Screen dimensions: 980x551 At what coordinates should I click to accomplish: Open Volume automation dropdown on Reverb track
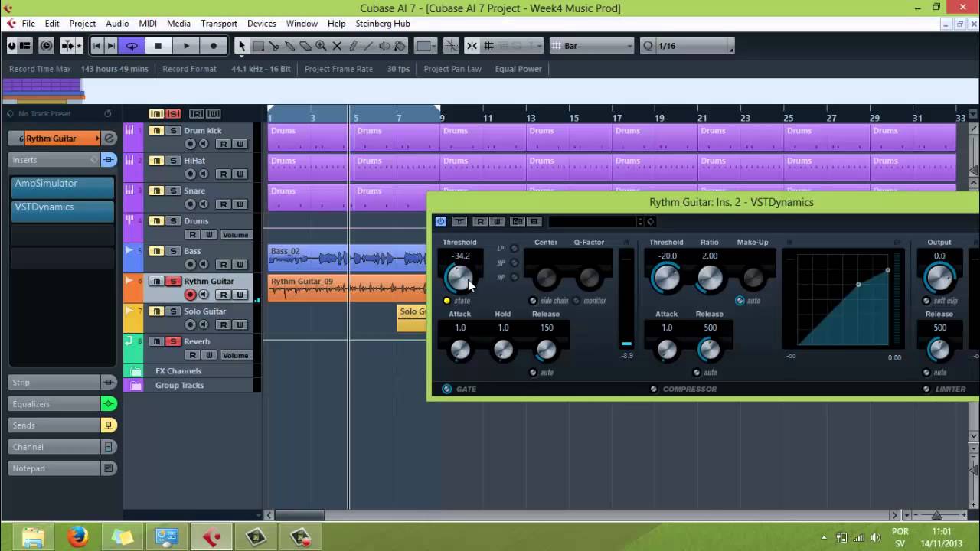[235, 355]
